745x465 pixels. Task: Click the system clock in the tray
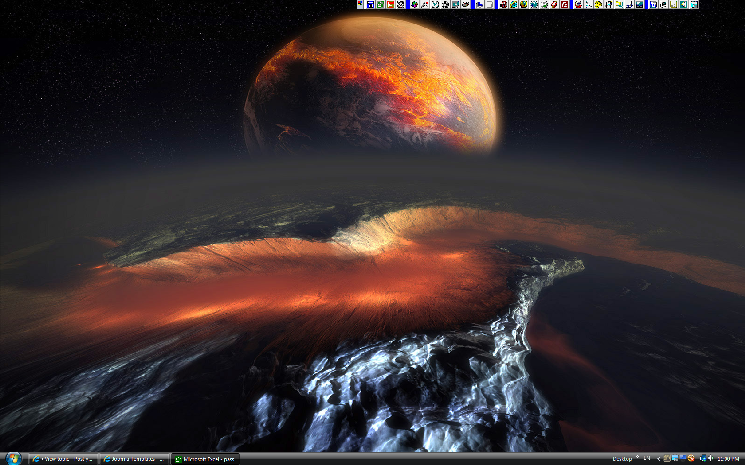[727, 459]
